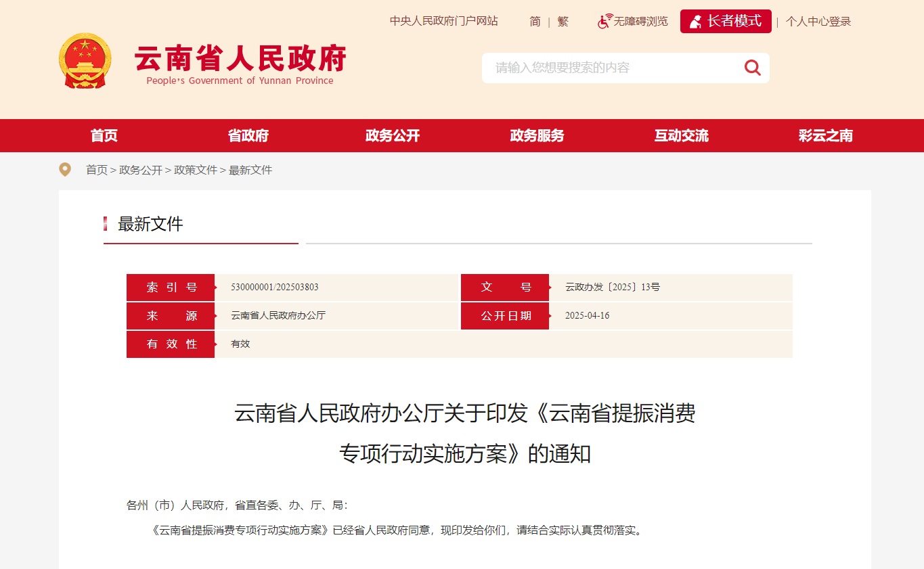Open the 首页 navigation menu item
The width and height of the screenshot is (924, 569).
(x=104, y=136)
